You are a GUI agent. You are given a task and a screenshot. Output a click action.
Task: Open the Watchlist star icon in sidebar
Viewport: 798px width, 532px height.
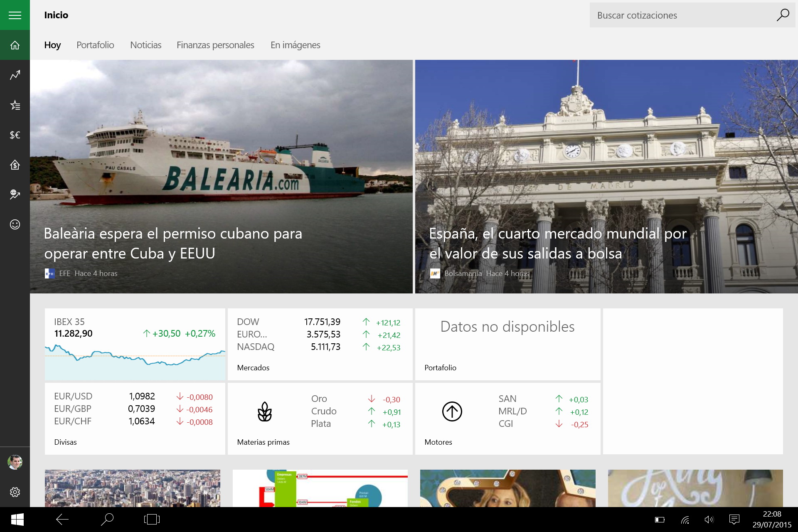(15, 105)
